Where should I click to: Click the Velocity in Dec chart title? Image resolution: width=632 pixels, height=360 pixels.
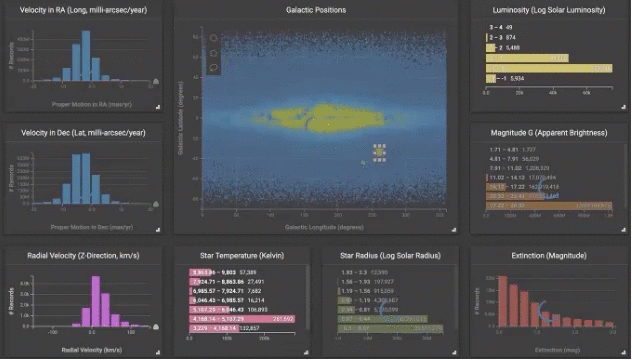point(83,133)
